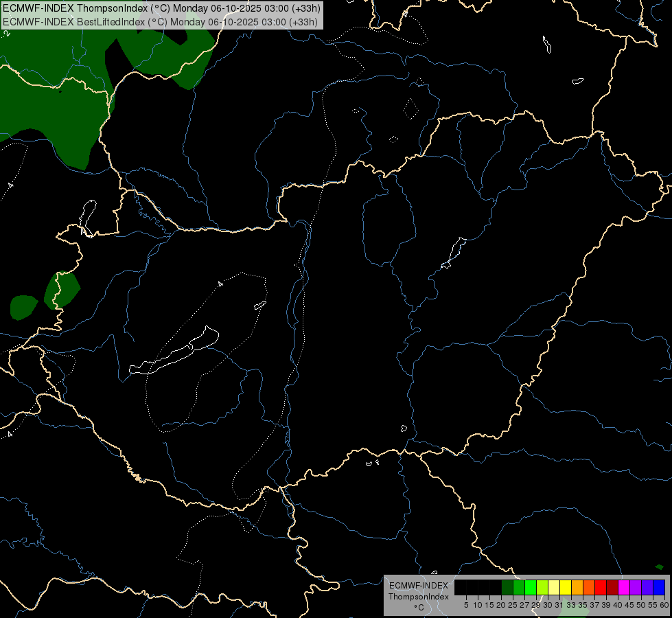Click the legend tick label 55
This screenshot has width=672, height=618.
[x=653, y=605]
